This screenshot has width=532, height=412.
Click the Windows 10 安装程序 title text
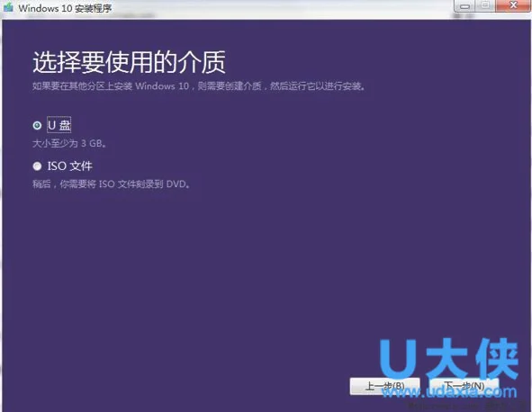coord(65,8)
